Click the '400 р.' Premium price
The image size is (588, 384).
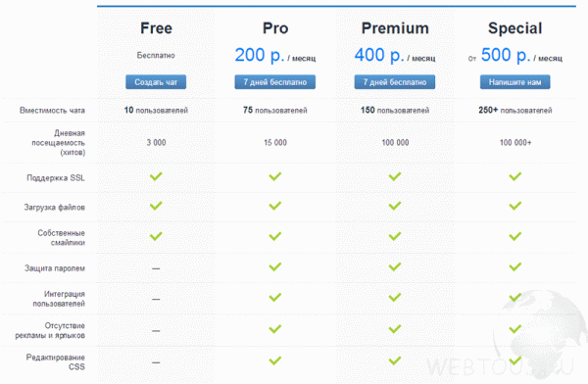click(x=379, y=55)
